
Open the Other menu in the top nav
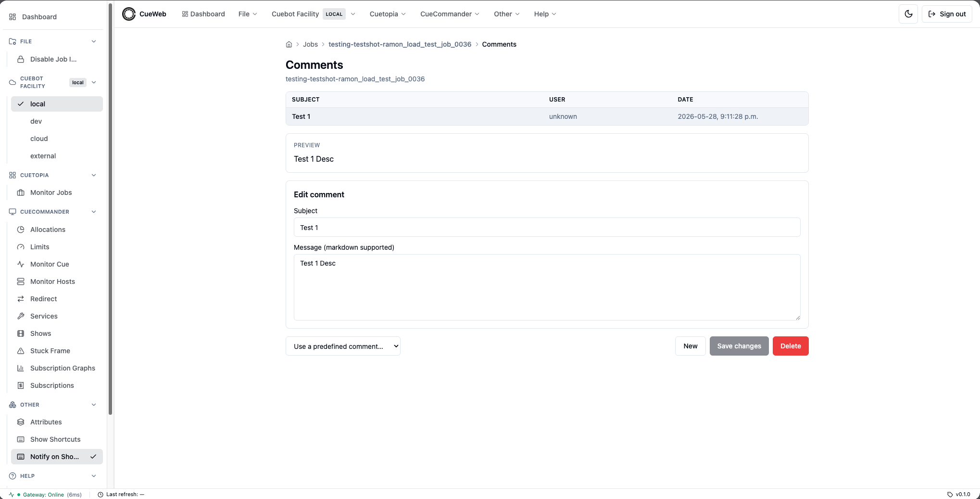click(506, 14)
